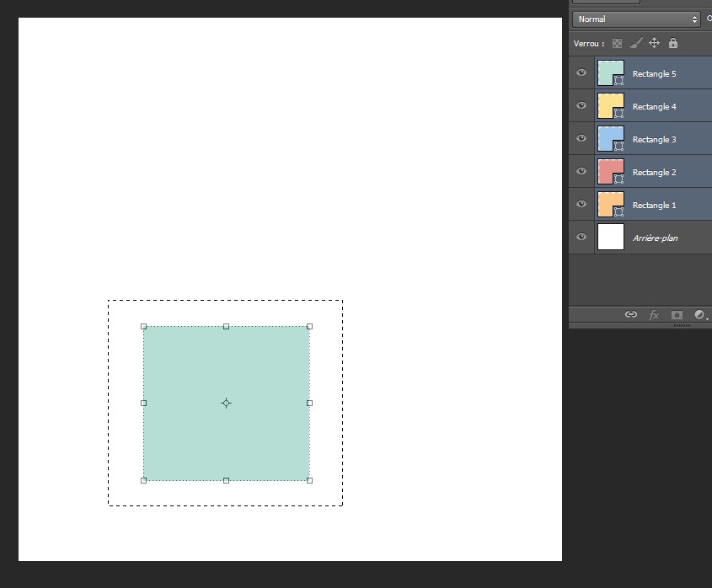Click the Rectangle 4 layer name

[655, 107]
